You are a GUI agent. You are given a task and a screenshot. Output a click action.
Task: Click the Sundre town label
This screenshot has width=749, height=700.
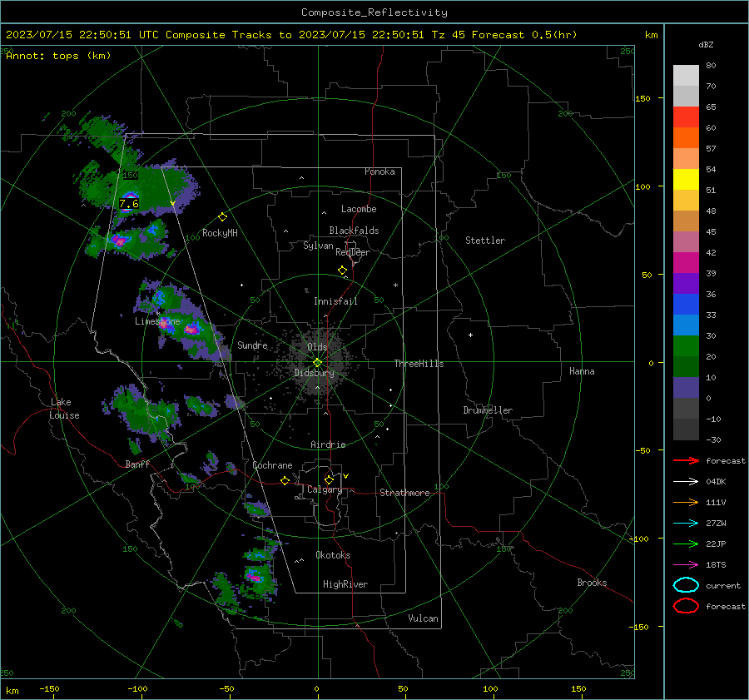click(252, 345)
